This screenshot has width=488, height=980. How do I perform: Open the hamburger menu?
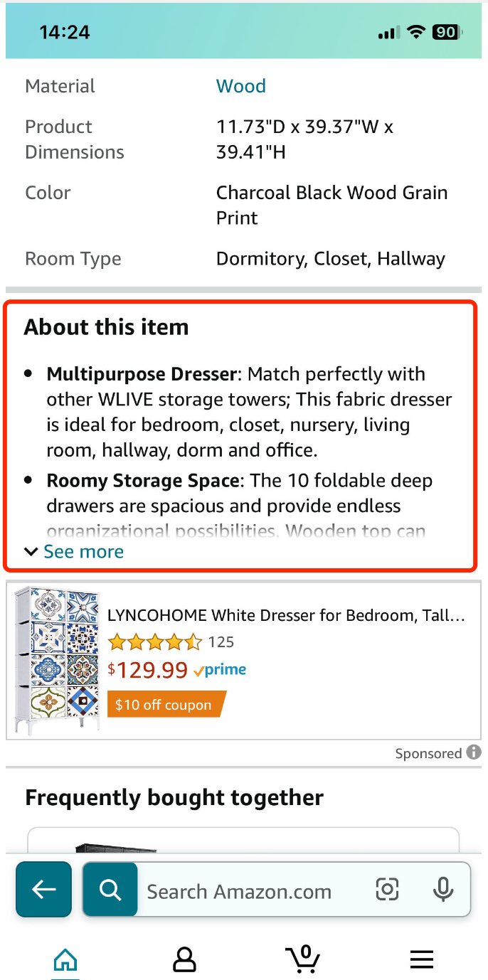pyautogui.click(x=422, y=960)
